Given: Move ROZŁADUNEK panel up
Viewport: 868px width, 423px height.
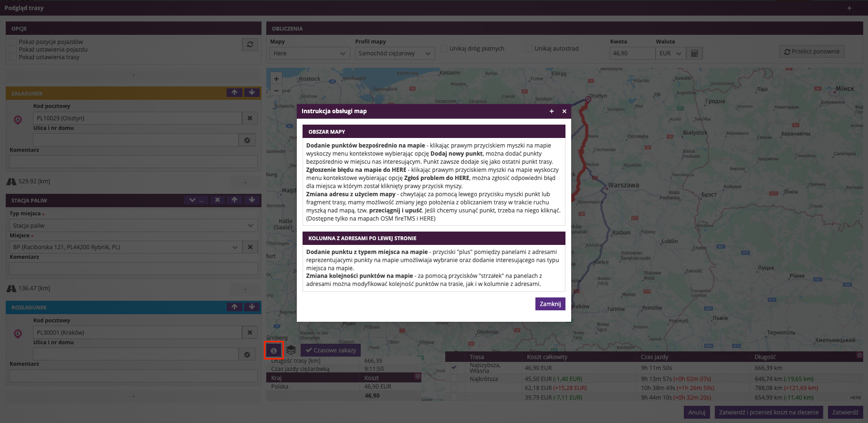Looking at the screenshot, I should 234,307.
